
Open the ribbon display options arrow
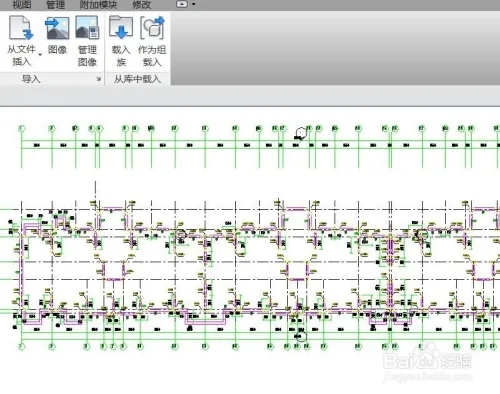coord(194,4)
